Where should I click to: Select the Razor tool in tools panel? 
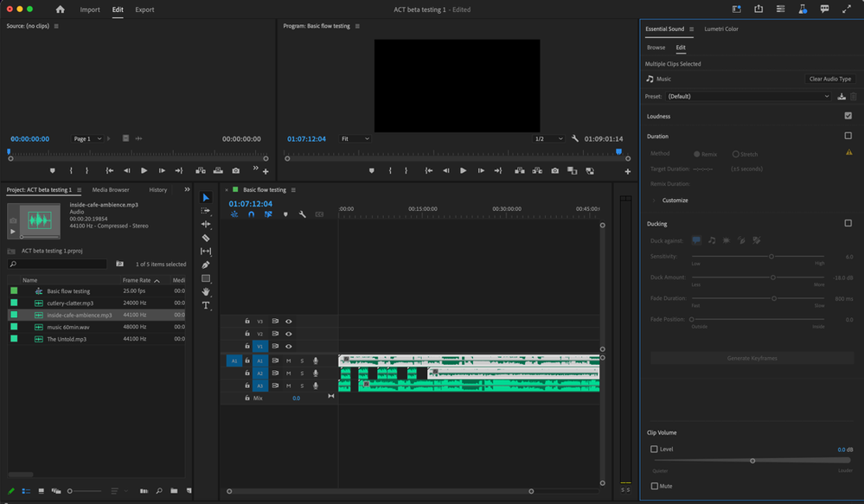tap(206, 238)
